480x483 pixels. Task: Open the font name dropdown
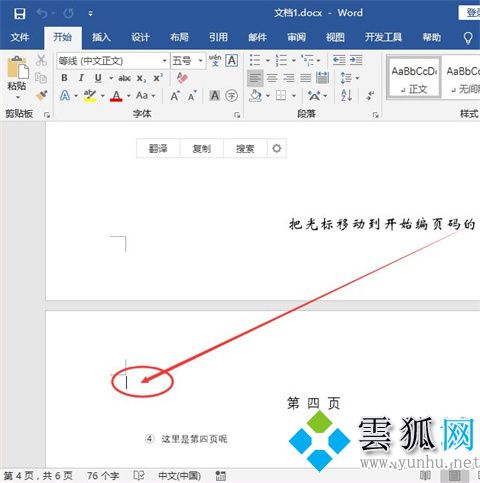[165, 61]
